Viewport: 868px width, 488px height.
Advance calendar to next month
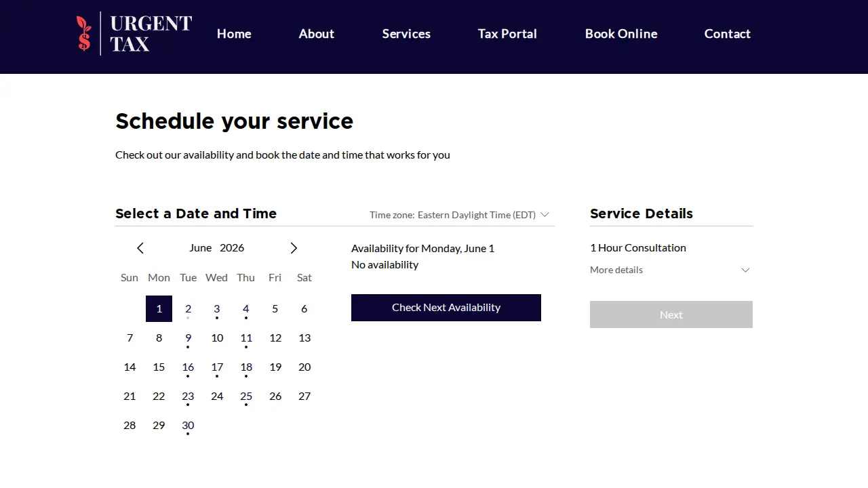[x=294, y=248]
